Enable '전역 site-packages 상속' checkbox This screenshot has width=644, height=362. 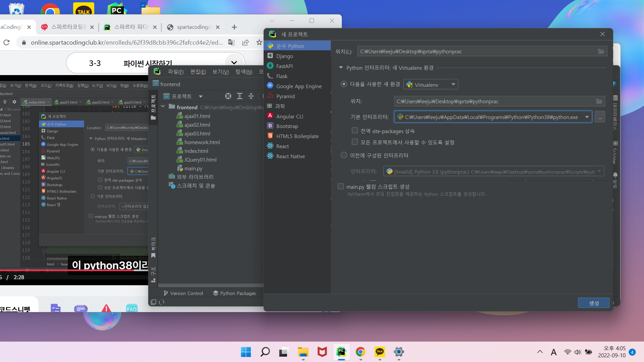coord(355,130)
